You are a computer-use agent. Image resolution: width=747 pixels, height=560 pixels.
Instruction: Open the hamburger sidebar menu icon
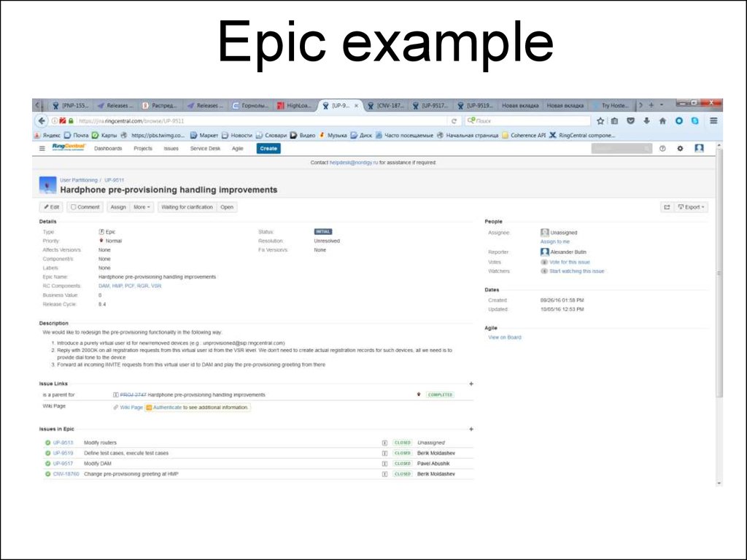pos(42,149)
